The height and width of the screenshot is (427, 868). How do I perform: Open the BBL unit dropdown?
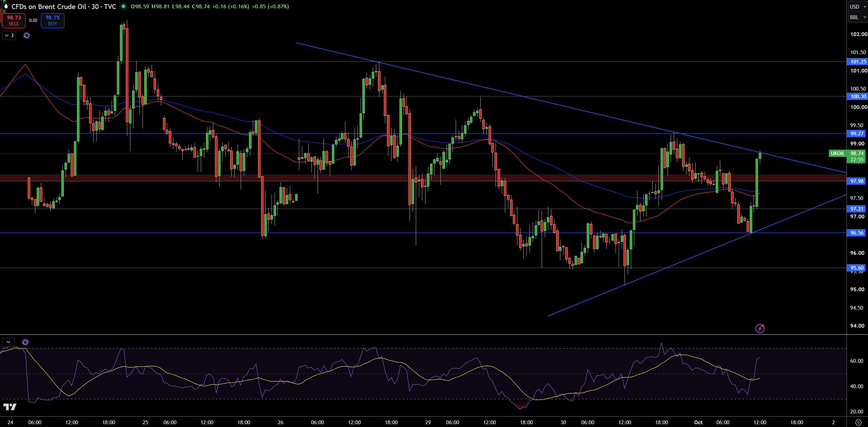click(857, 17)
